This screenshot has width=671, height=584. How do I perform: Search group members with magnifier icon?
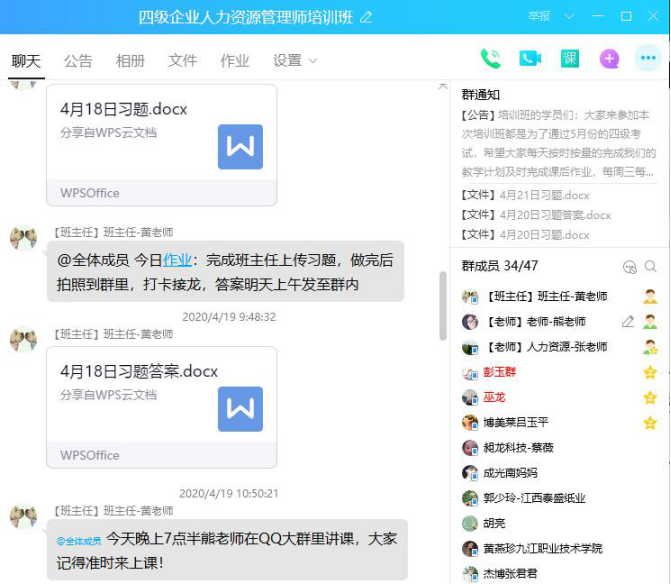point(650,267)
